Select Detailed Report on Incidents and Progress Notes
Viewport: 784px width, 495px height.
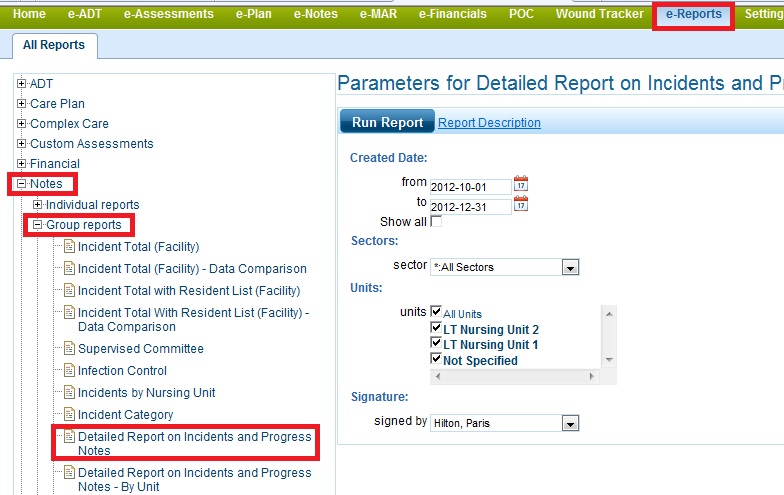[x=194, y=443]
